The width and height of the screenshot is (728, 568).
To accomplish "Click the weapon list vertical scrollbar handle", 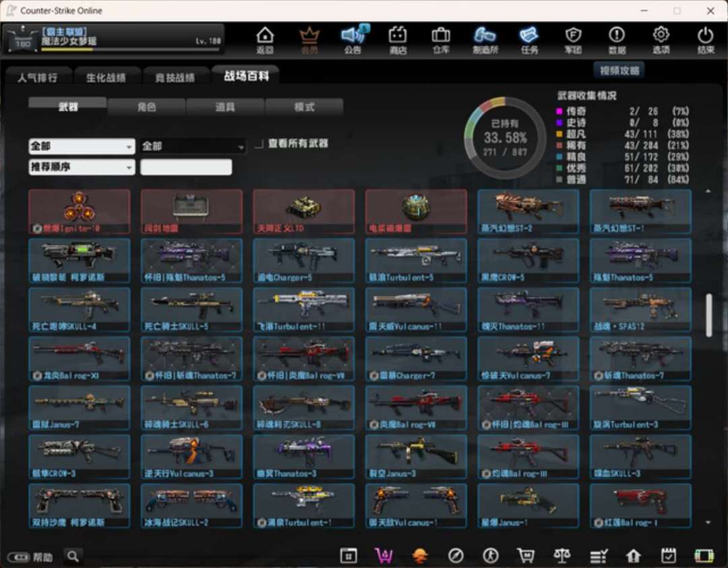I will pos(708,315).
